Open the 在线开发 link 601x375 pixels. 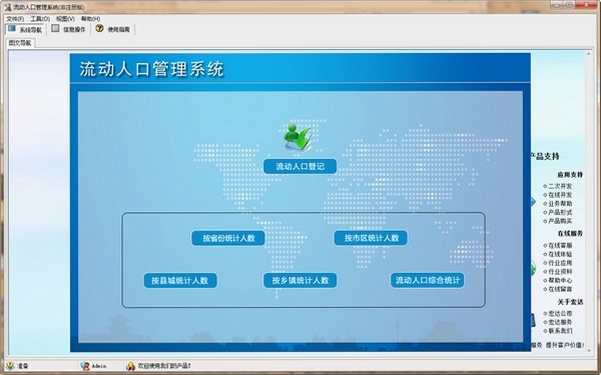[560, 195]
